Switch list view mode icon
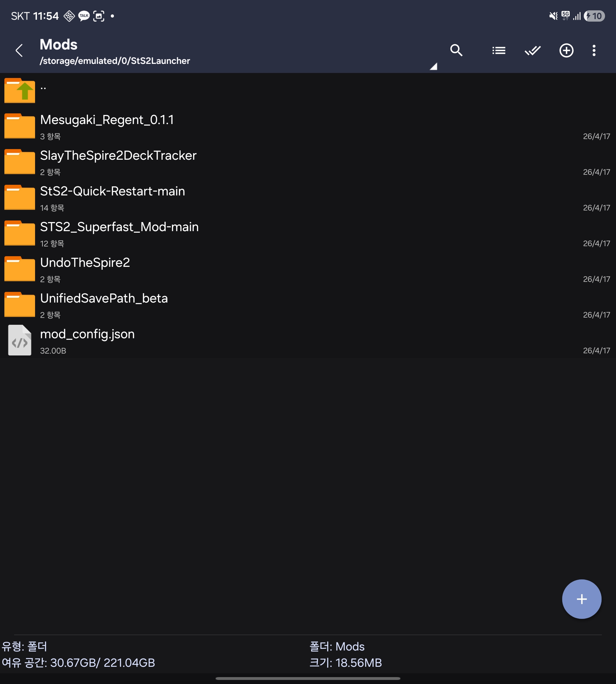 click(x=499, y=50)
